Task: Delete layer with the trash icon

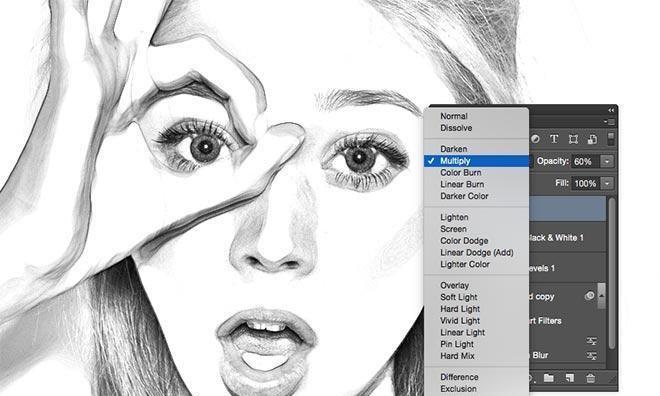Action: [591, 378]
